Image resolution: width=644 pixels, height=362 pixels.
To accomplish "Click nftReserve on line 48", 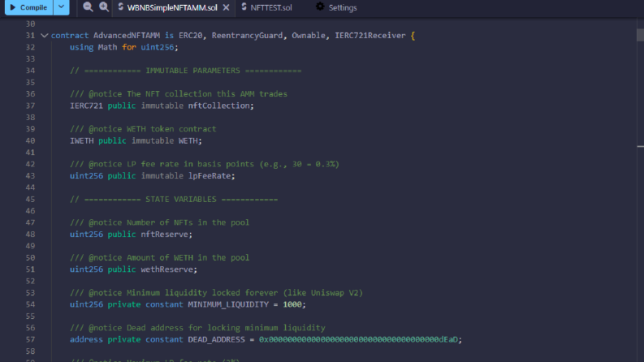I will pos(165,235).
